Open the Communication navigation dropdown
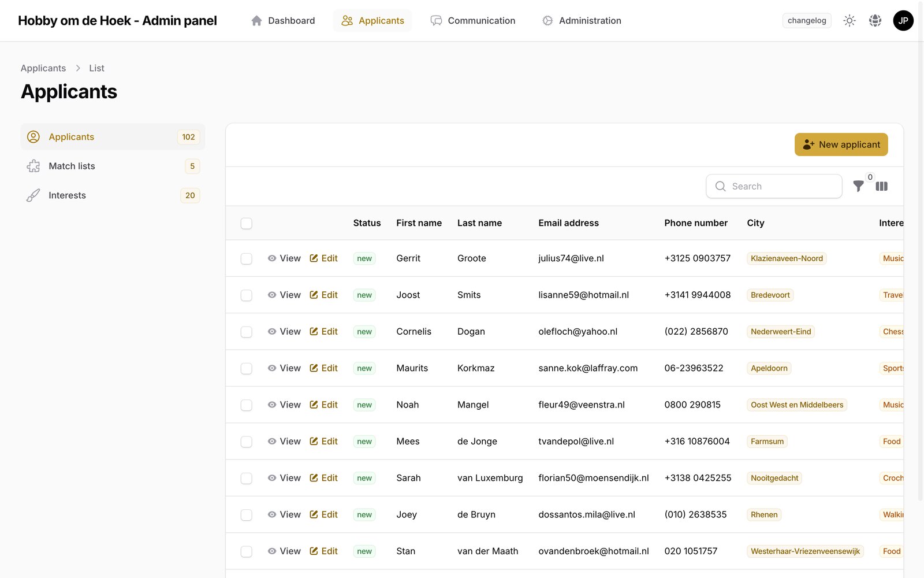 [473, 21]
